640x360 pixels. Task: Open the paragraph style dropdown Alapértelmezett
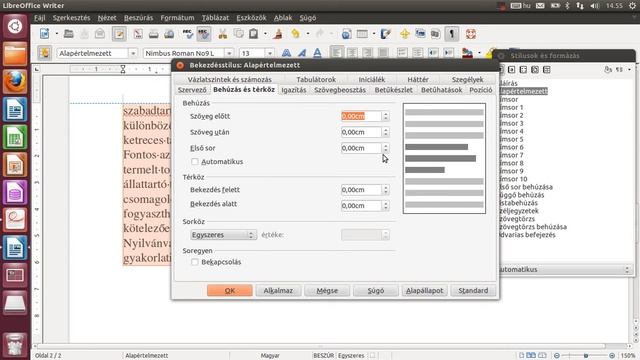coord(133,53)
